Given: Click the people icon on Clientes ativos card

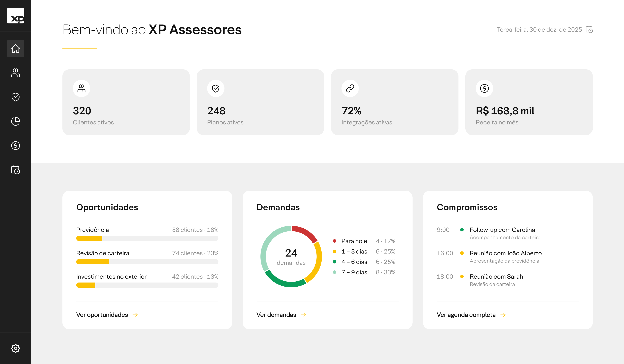Looking at the screenshot, I should 82,88.
